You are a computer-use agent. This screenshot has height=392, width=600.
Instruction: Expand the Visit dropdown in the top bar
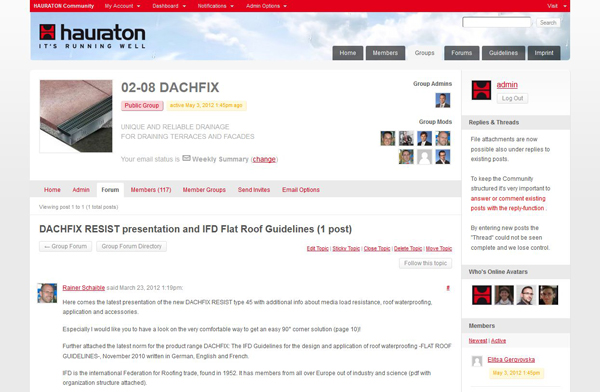coord(557,6)
